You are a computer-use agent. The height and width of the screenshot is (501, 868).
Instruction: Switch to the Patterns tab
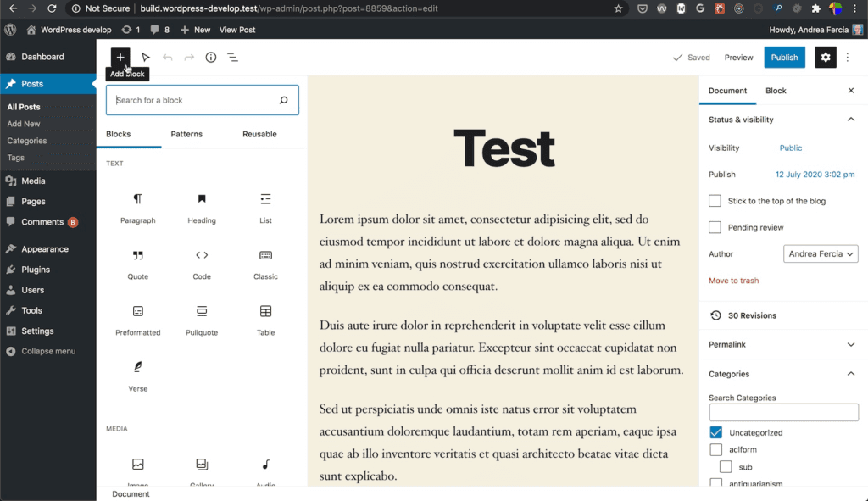tap(186, 134)
